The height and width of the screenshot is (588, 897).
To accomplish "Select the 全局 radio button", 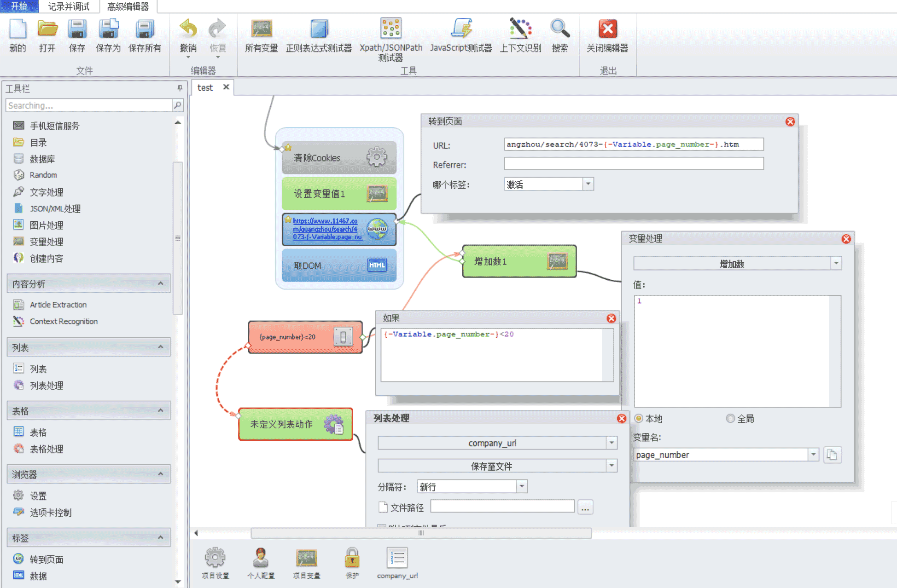I will tap(730, 418).
